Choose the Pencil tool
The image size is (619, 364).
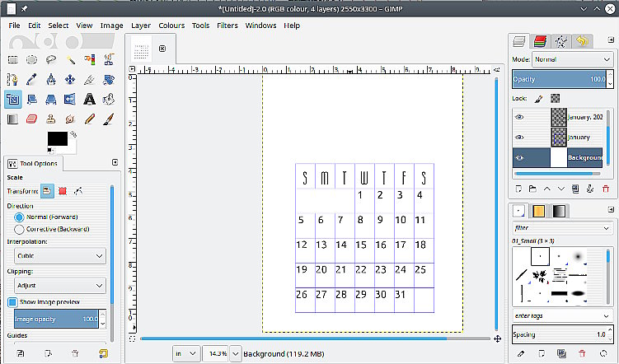pyautogui.click(x=91, y=119)
